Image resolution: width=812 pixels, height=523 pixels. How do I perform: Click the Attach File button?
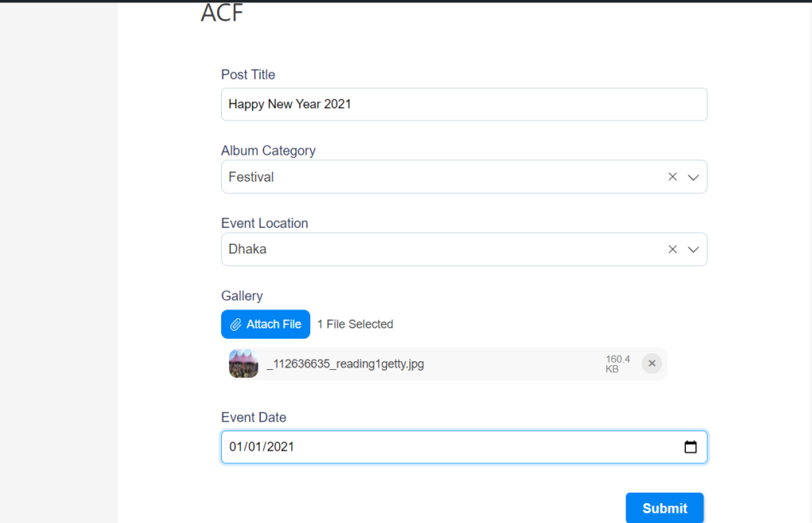[265, 324]
